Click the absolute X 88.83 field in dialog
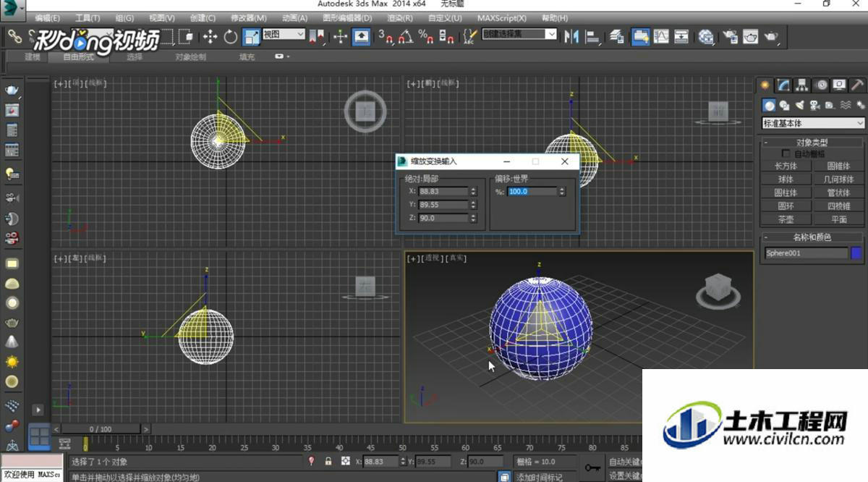Image resolution: width=868 pixels, height=482 pixels. pos(443,192)
